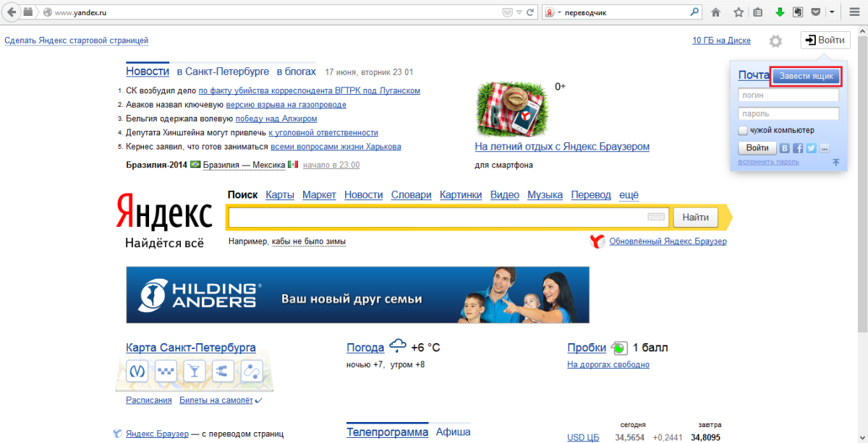Open the address bar history dropdown arrow
This screenshot has width=868, height=443.
click(x=519, y=12)
